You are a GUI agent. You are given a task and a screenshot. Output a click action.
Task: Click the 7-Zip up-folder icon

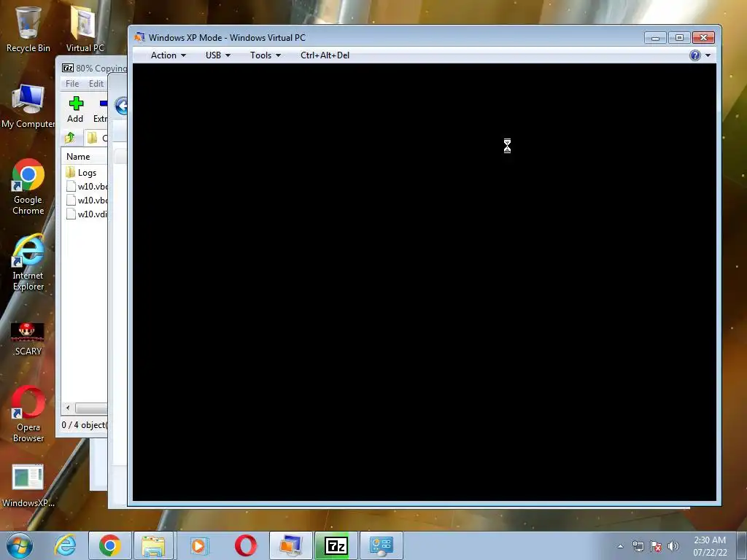pos(69,138)
